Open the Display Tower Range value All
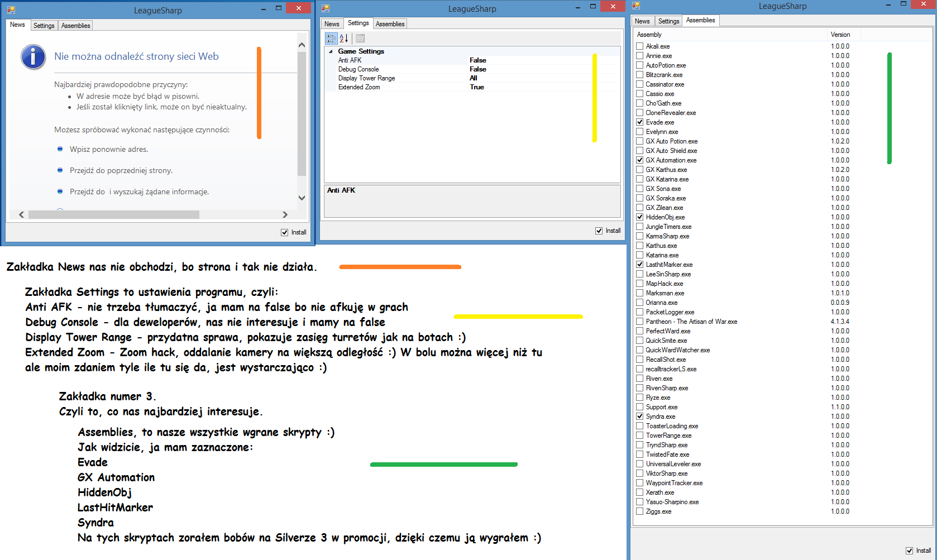Image resolution: width=937 pixels, height=560 pixels. (x=544, y=78)
